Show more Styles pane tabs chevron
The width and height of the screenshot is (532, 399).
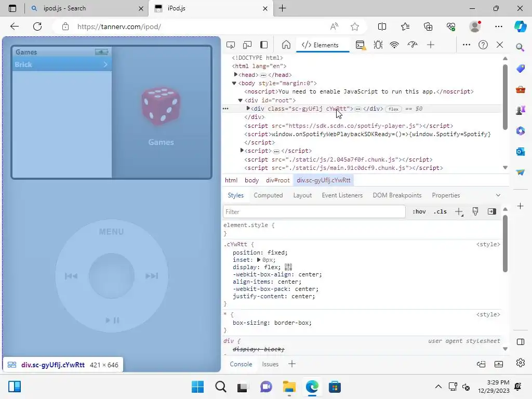498,195
